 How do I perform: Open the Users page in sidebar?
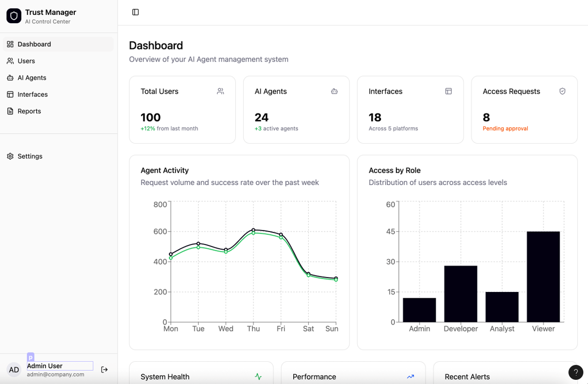(26, 61)
